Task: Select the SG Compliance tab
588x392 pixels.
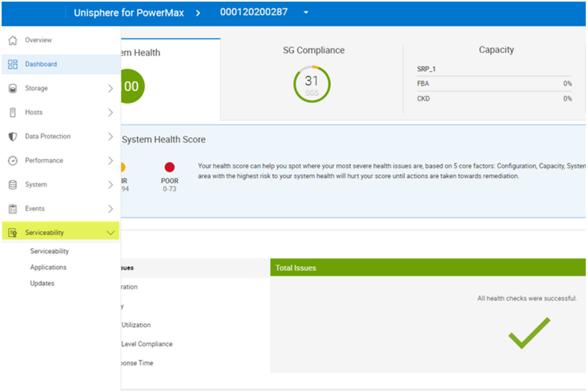Action: click(x=312, y=79)
